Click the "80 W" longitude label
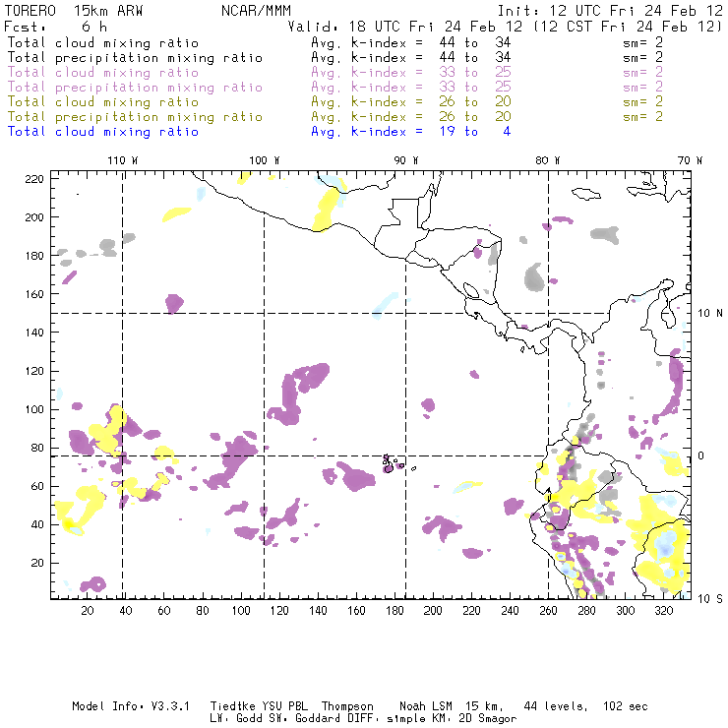The image size is (728, 728). pos(548,160)
